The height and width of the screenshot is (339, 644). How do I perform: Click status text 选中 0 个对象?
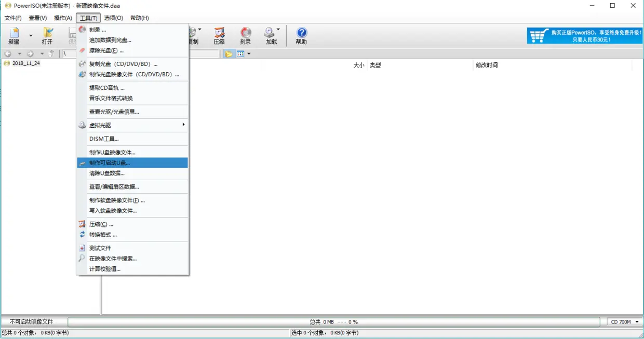point(325,333)
